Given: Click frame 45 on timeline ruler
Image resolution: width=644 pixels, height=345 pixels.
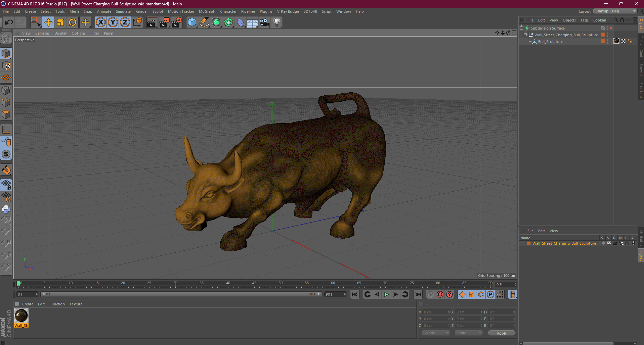Looking at the screenshot, I should 254,284.
